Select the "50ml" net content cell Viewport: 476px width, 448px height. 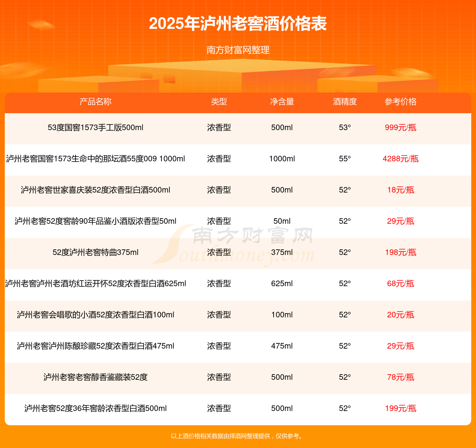pos(282,221)
